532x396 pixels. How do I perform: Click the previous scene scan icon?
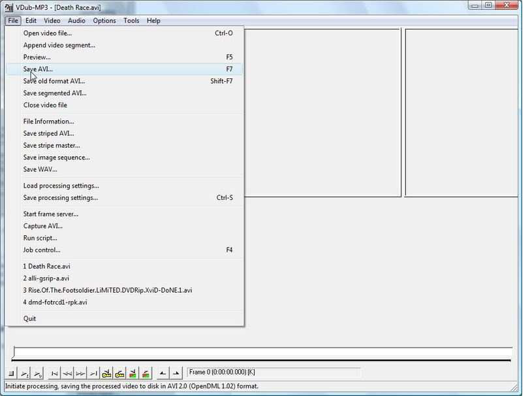tap(133, 374)
